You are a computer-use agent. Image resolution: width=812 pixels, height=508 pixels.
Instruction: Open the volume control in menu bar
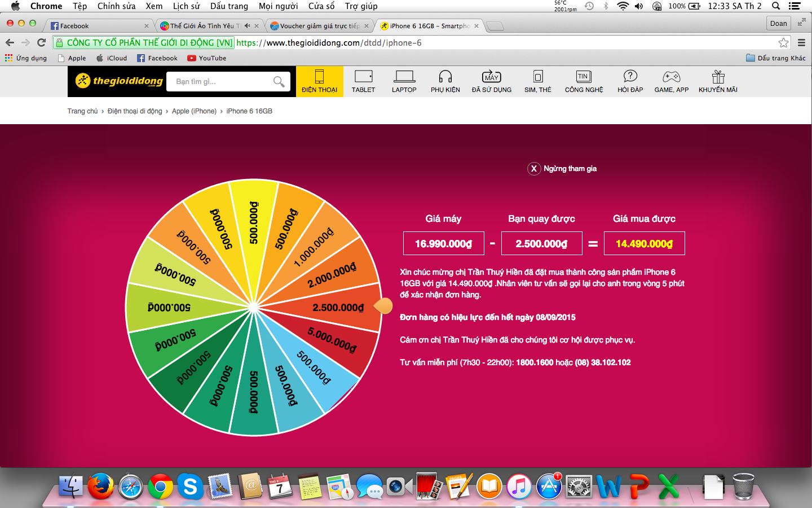coord(639,6)
